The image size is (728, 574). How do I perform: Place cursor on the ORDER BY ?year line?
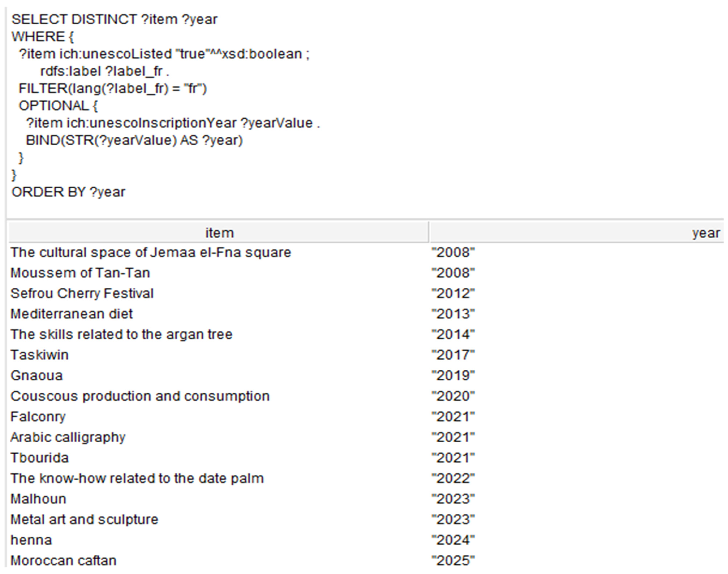(x=68, y=192)
